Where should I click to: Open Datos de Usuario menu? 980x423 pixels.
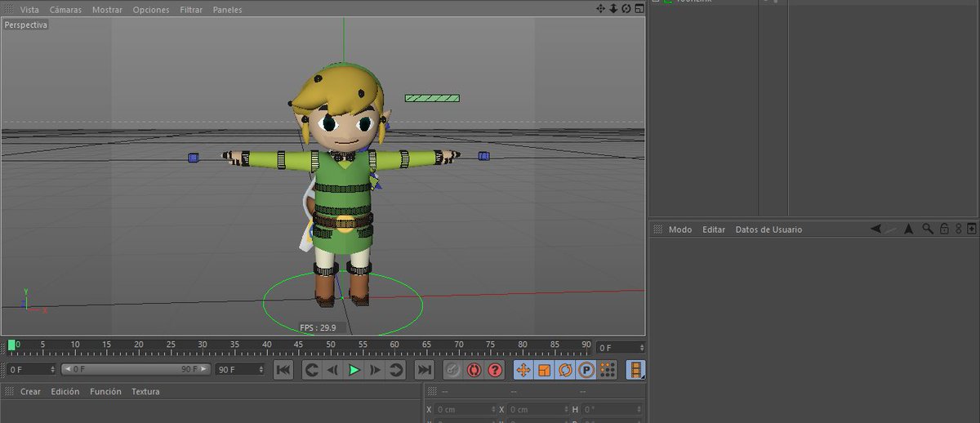point(768,229)
